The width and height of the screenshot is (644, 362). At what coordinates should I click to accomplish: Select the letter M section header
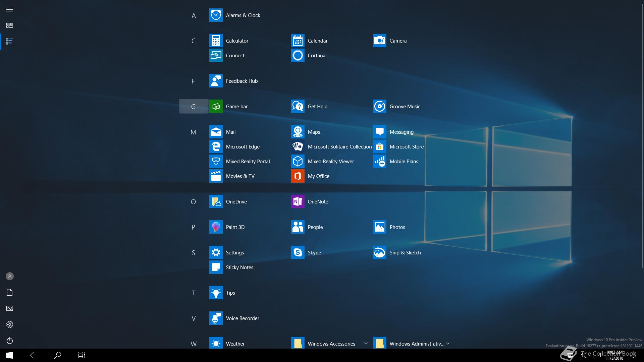[x=194, y=132]
